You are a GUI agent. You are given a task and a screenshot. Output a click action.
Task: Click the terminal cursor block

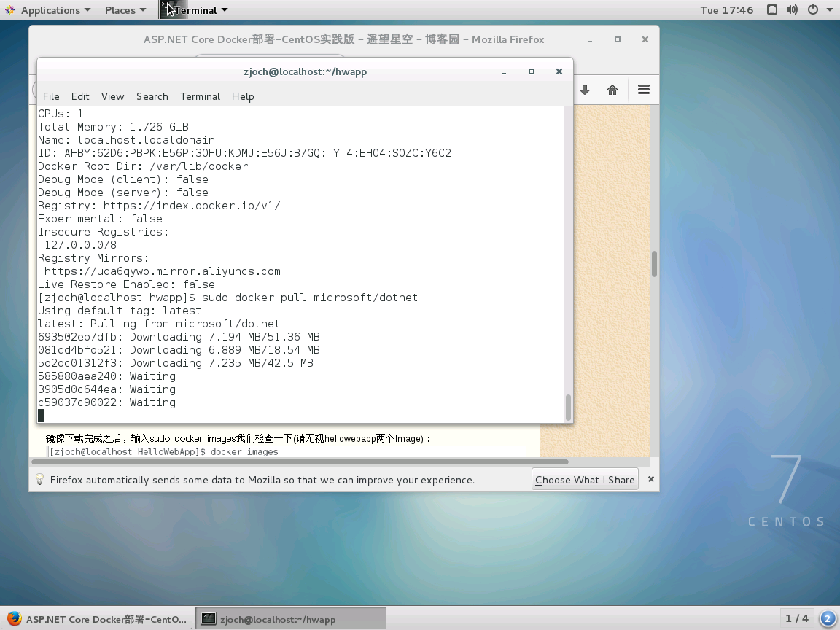[42, 416]
